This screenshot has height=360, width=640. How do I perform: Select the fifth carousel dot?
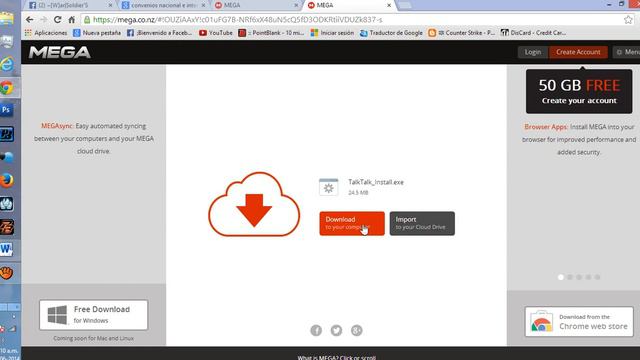[x=597, y=277]
